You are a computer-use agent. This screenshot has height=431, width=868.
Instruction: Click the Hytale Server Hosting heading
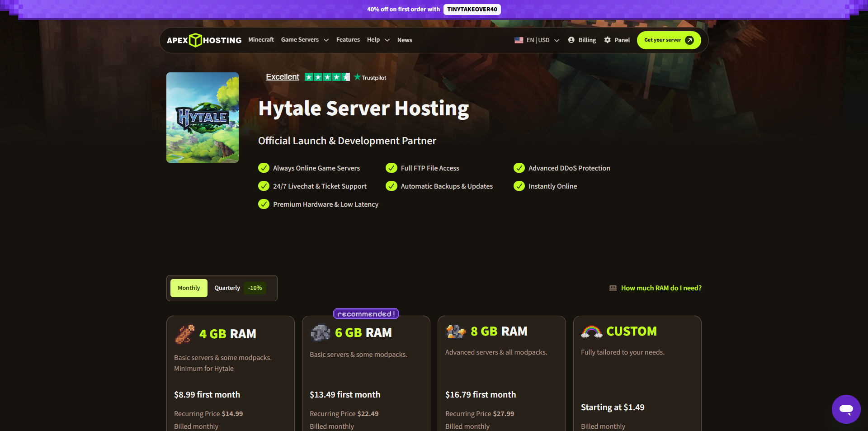point(363,109)
